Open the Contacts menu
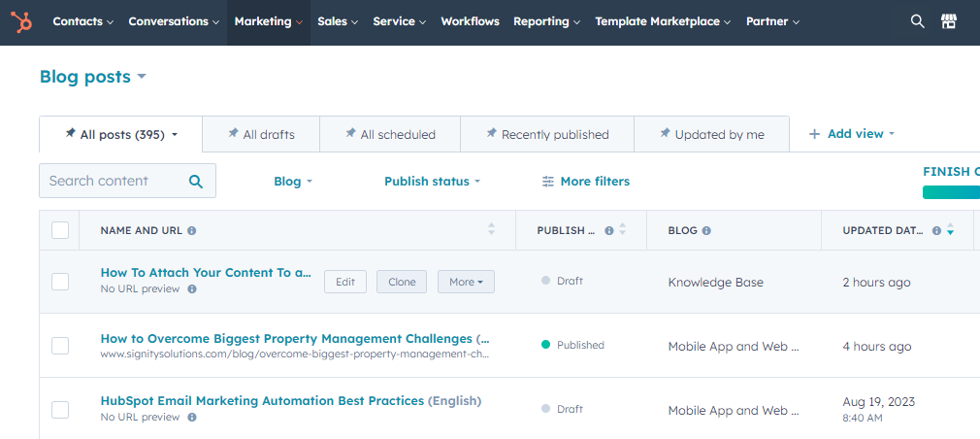Screen dimensions: 980x439 (x=83, y=21)
